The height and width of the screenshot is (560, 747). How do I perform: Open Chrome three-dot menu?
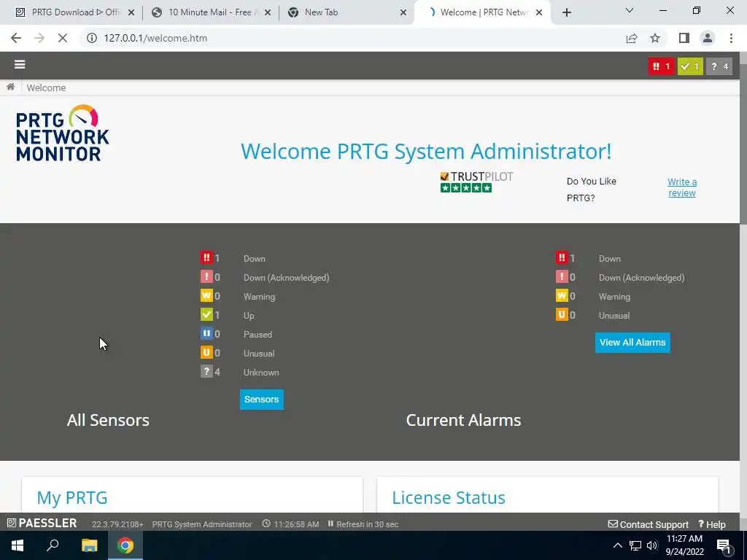click(x=731, y=38)
